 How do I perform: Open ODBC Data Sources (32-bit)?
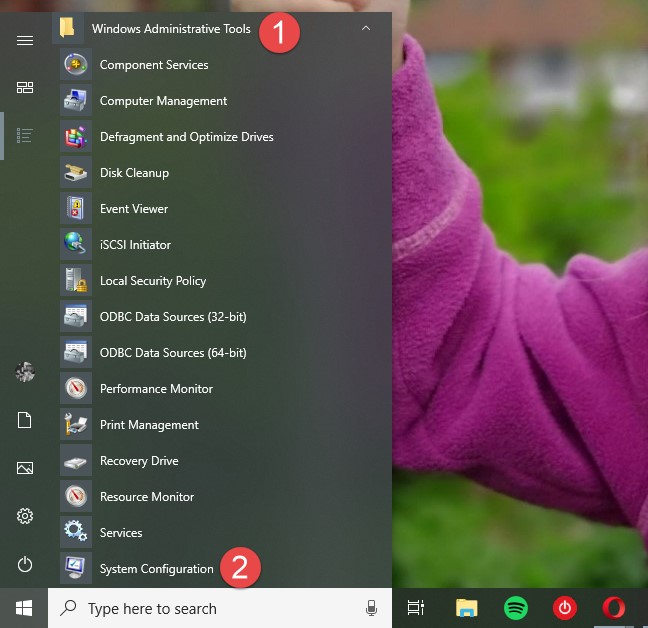[x=172, y=317]
